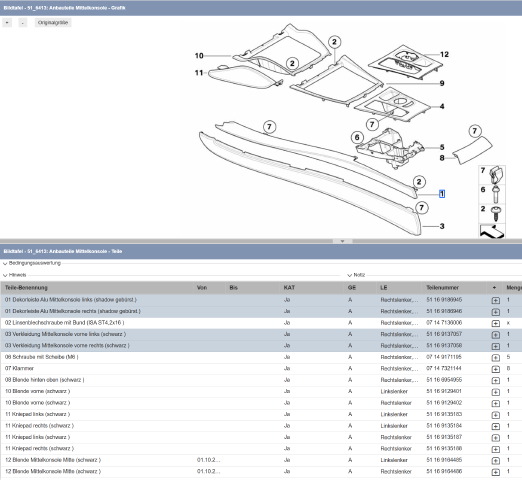Screen dimensions: 522x480
Task: Add Linkslenker Blende Mittelkonsole Mitte to list
Action: [x=495, y=461]
